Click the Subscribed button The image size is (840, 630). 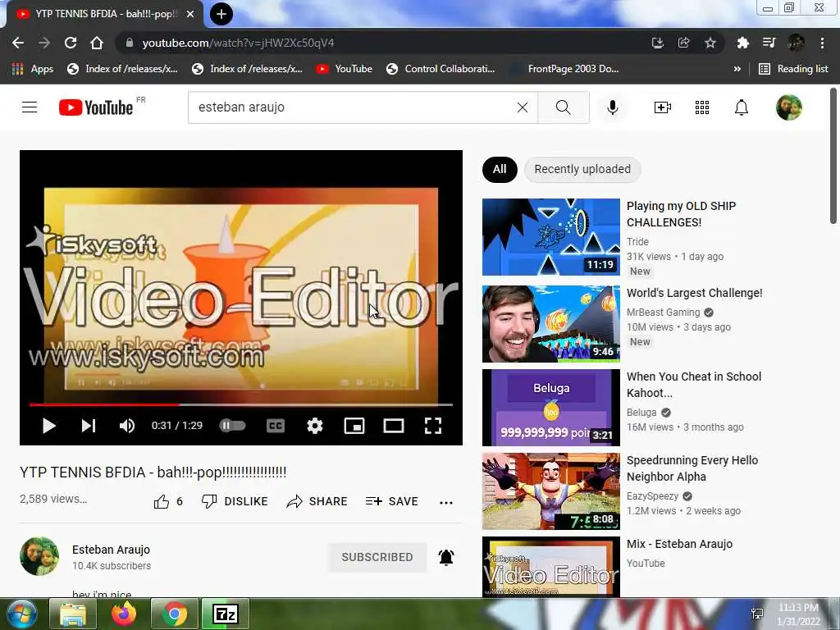pyautogui.click(x=377, y=557)
